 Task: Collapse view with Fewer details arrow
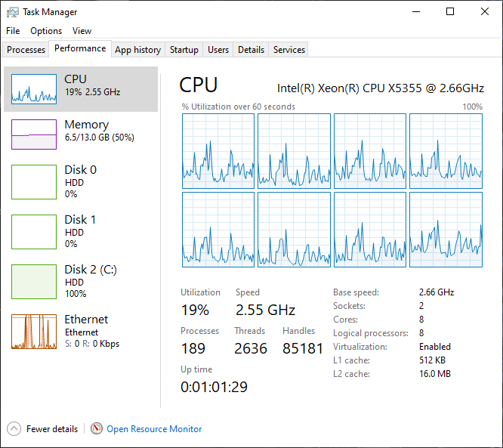[x=14, y=429]
